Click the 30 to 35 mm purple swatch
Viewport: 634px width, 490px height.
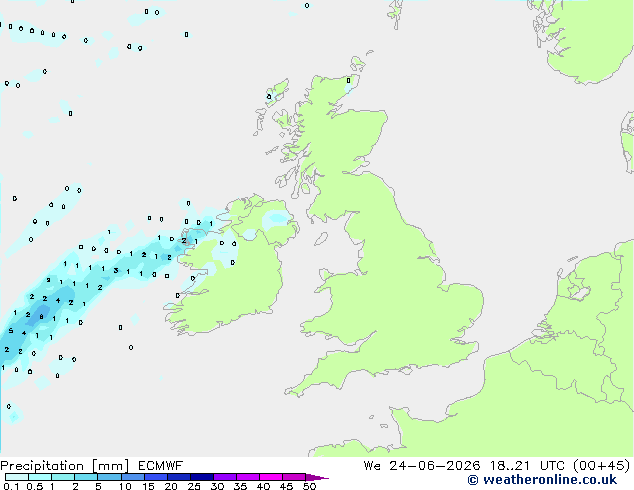224,477
